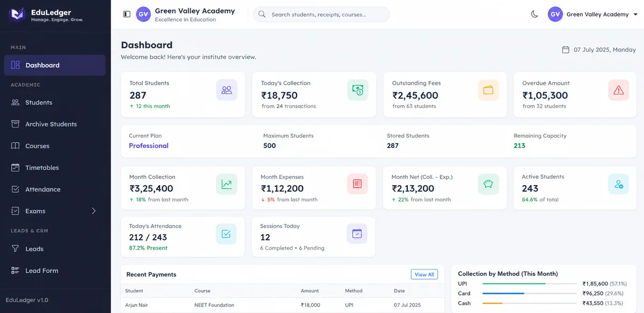Click the ₹1,05,300 Overdue Amount value

(545, 96)
